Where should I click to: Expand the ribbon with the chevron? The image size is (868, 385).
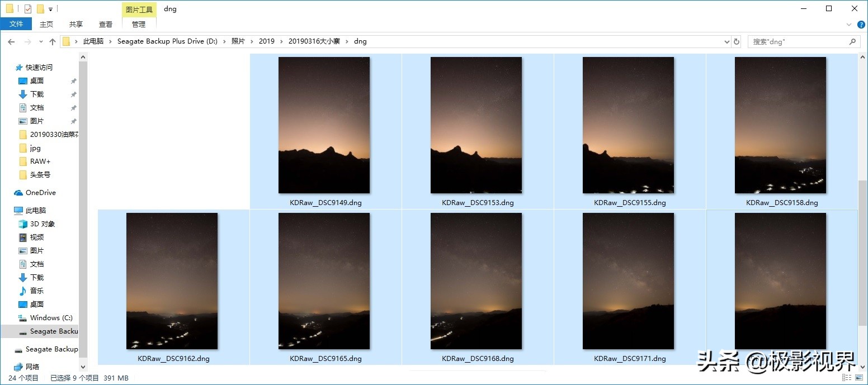pos(849,25)
